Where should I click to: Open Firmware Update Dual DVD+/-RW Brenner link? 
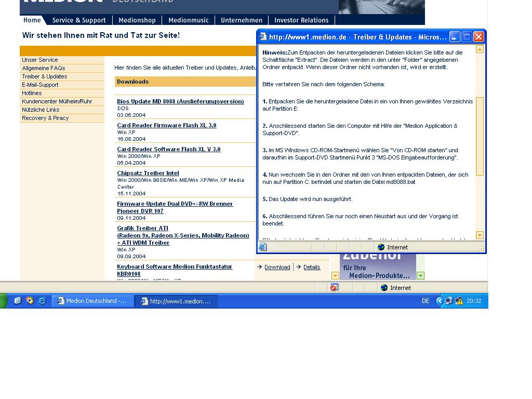pyautogui.click(x=175, y=207)
